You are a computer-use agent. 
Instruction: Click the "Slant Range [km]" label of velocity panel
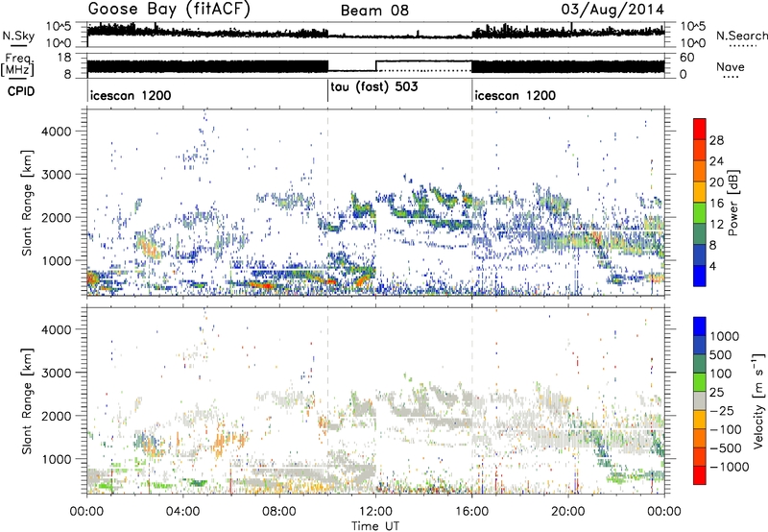(x=27, y=400)
